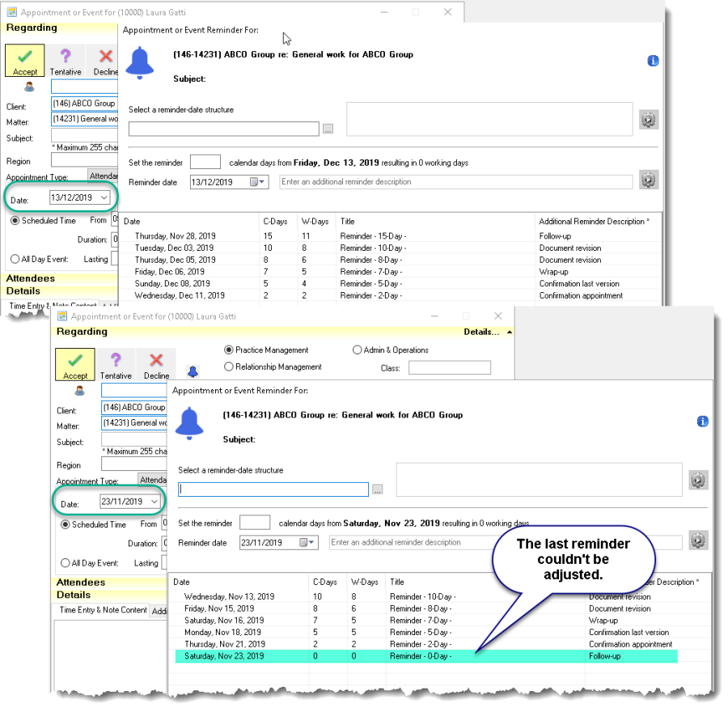Viewport: 728px width, 712px height.
Task: Click Decline in the 23/11/2019 appointment window
Action: (x=156, y=364)
